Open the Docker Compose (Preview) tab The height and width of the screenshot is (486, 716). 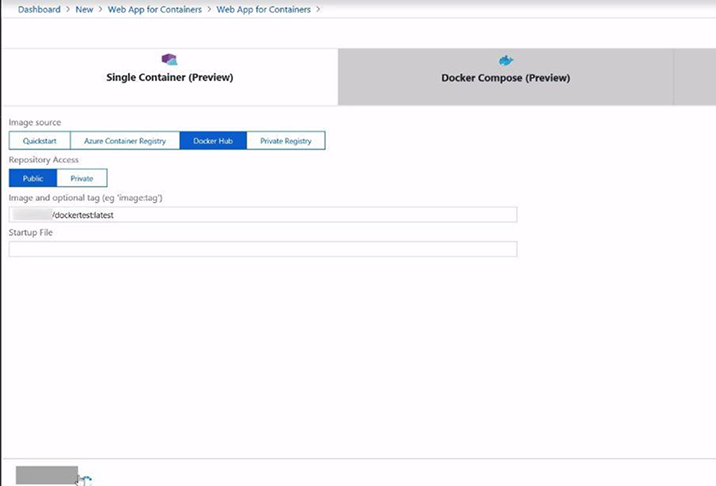coord(505,77)
